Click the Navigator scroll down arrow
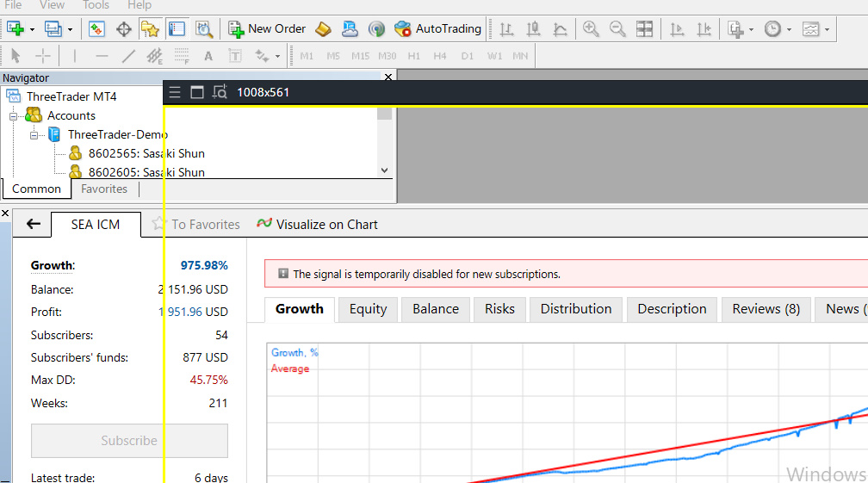This screenshot has width=868, height=483. pos(385,170)
